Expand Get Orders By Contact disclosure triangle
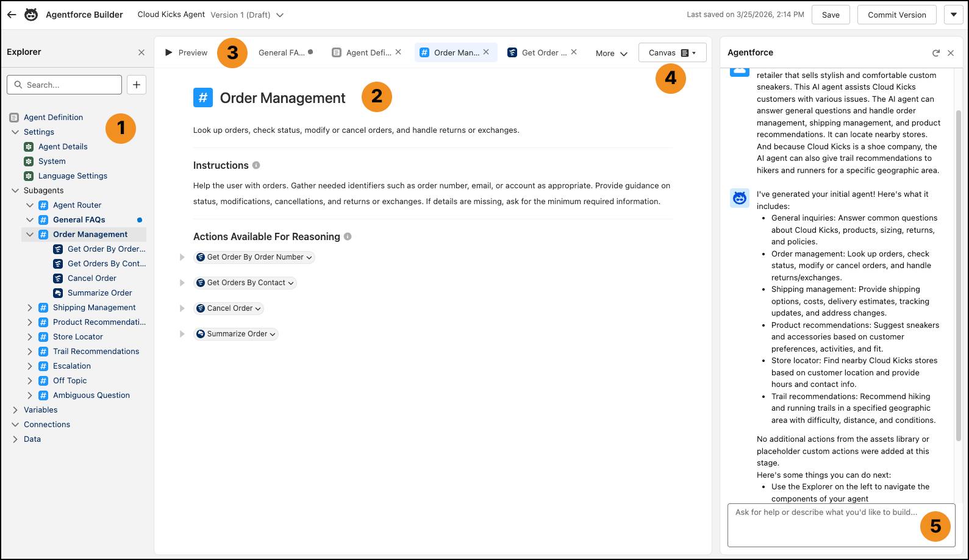969x560 pixels. [x=182, y=283]
